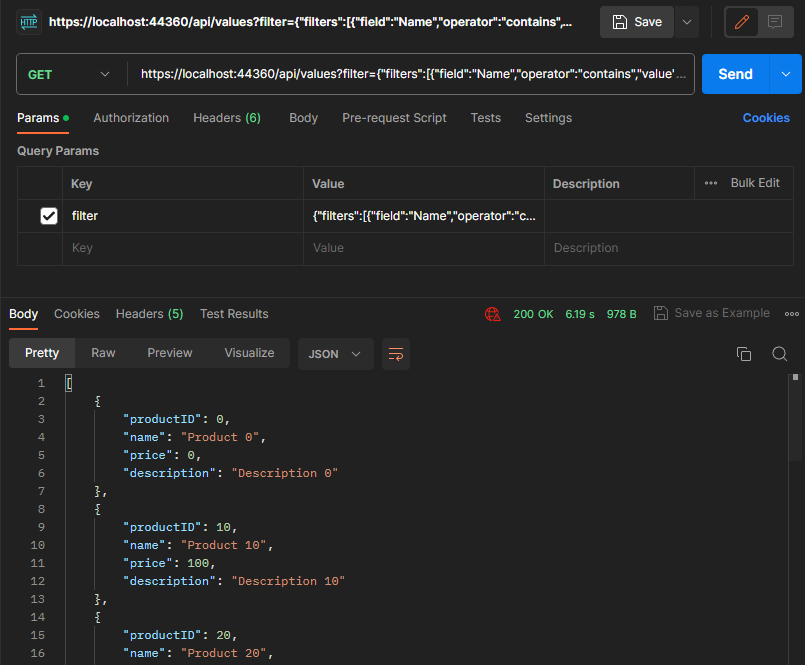Select the Visualize view

point(249,353)
